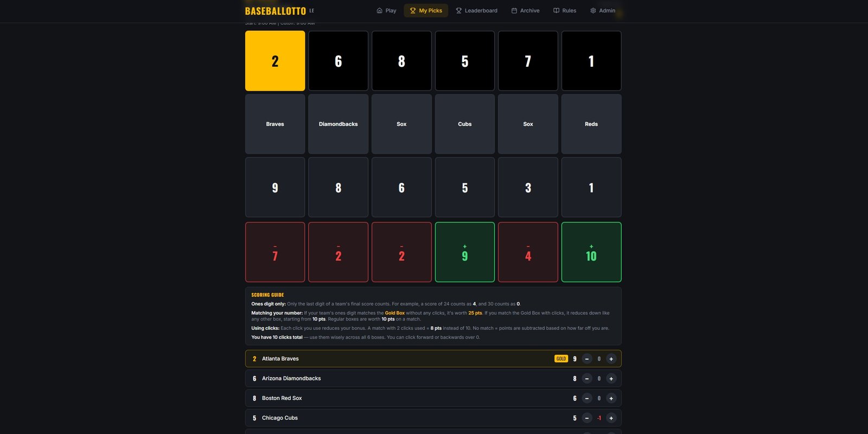Click the minus button for Atlanta Braves
This screenshot has height=434, width=868.
pyautogui.click(x=586, y=359)
